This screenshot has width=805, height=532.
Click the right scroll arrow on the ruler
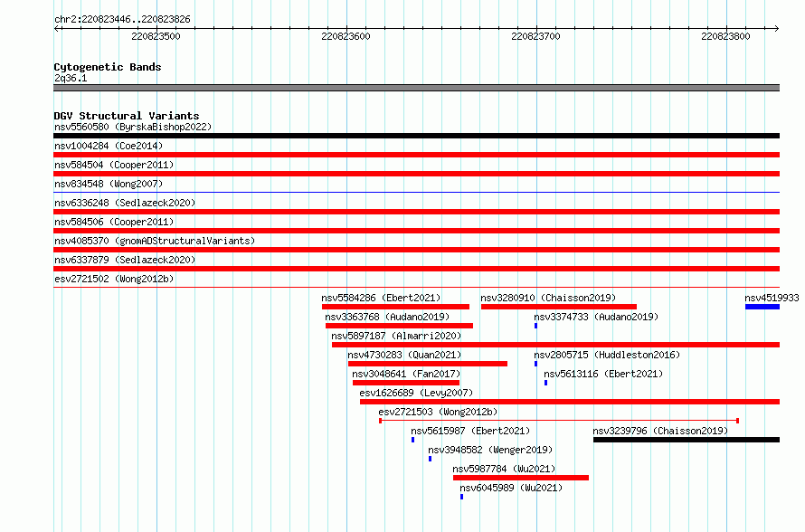[776, 29]
